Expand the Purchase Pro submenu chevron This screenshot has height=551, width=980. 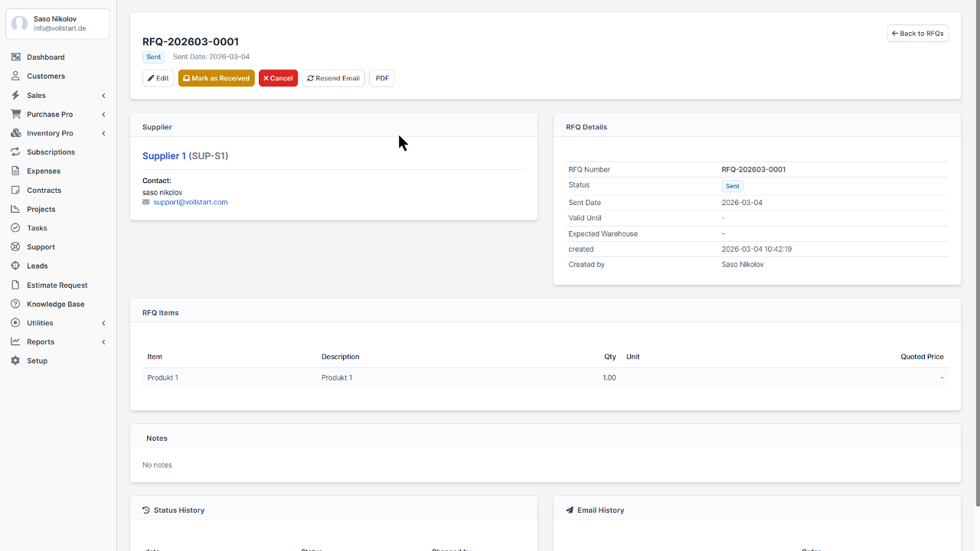point(103,115)
